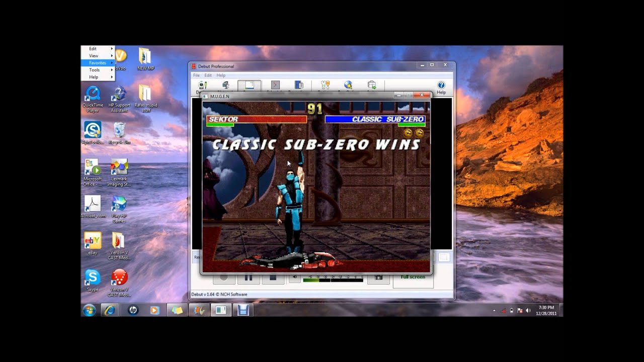Screen dimensions: 644x362
Task: Open the volume control in system tray
Action: [528, 311]
